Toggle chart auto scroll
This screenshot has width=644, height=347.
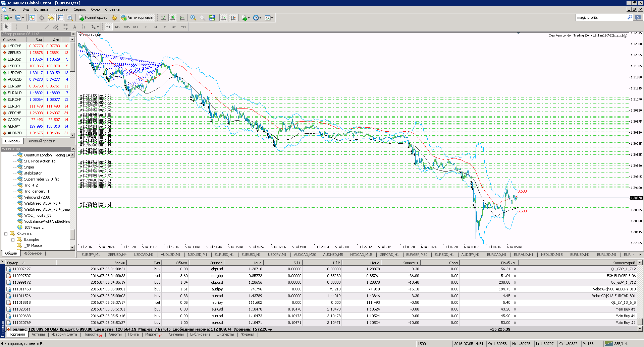[224, 18]
